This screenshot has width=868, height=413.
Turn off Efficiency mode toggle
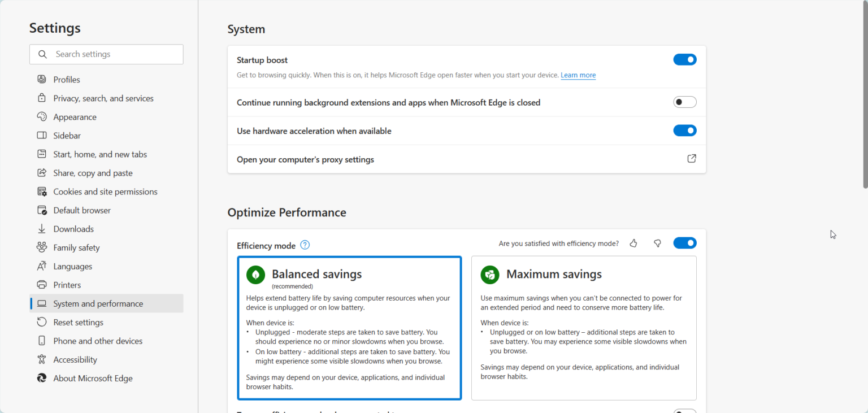[684, 243]
